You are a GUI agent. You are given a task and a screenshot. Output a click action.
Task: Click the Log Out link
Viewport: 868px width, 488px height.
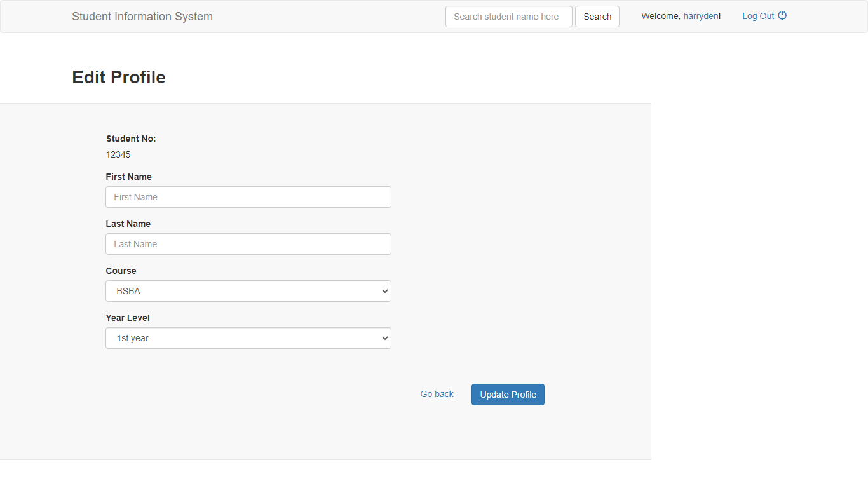tap(758, 16)
